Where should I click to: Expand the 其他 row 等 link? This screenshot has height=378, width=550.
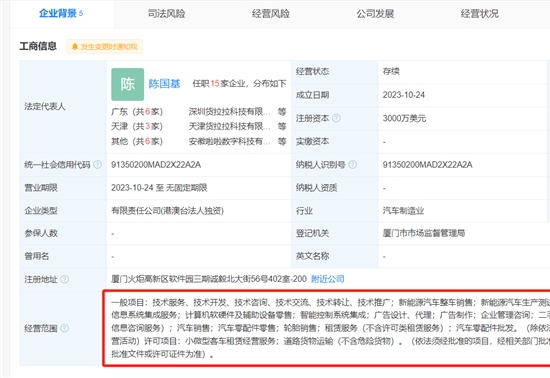(282, 141)
